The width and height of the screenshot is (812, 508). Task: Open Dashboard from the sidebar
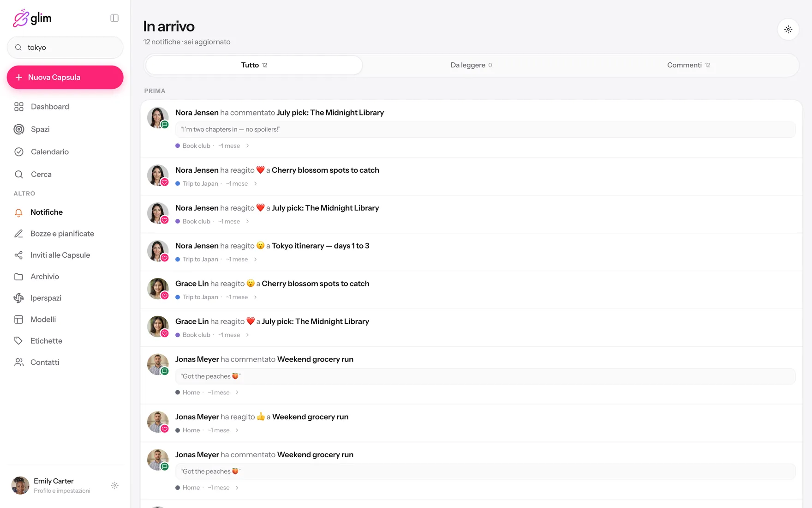[x=65, y=107]
